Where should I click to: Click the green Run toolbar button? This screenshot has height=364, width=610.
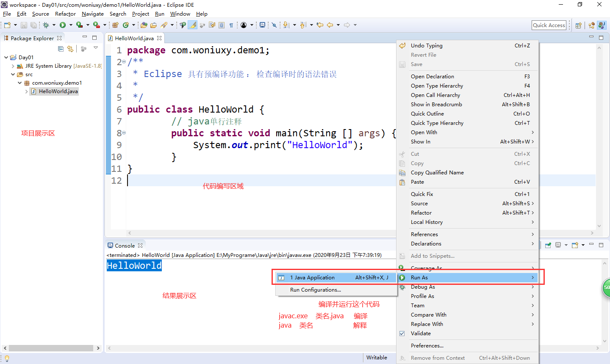tap(63, 25)
